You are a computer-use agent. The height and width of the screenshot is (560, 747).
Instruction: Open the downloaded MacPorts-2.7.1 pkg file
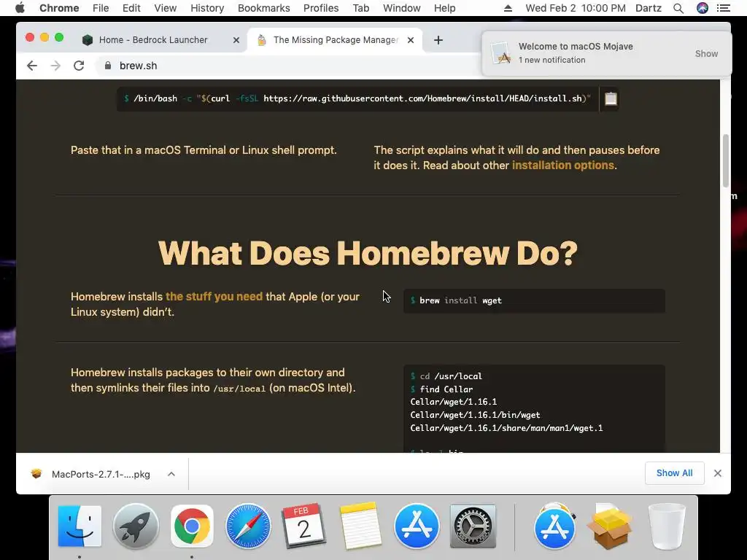tap(100, 474)
